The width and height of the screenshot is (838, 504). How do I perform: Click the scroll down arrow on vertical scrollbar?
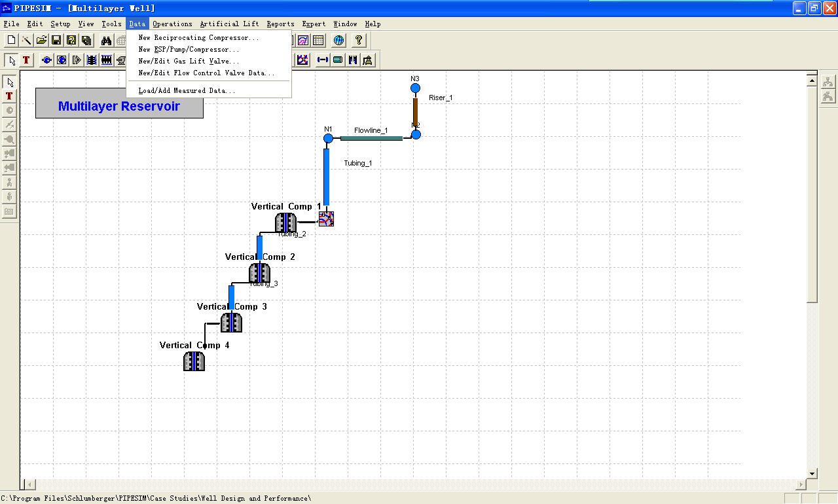point(812,473)
